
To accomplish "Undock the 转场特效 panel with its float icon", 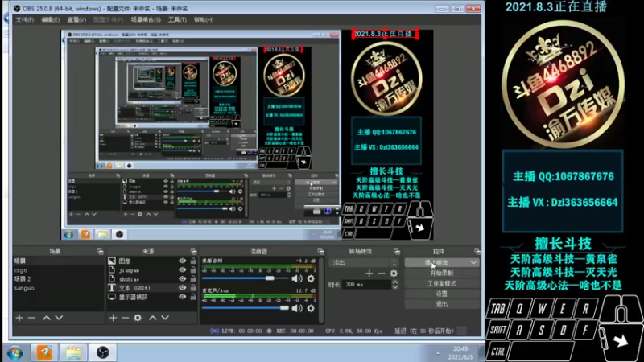I will pyautogui.click(x=397, y=251).
